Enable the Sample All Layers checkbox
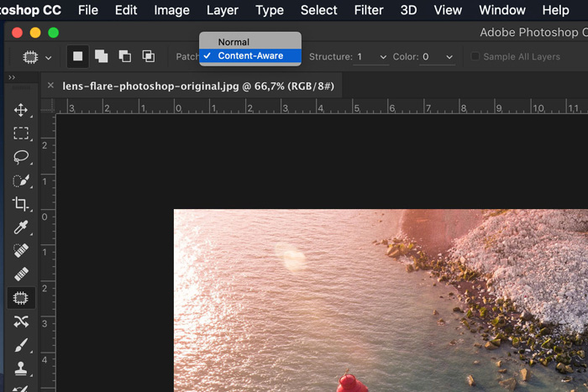 point(475,56)
